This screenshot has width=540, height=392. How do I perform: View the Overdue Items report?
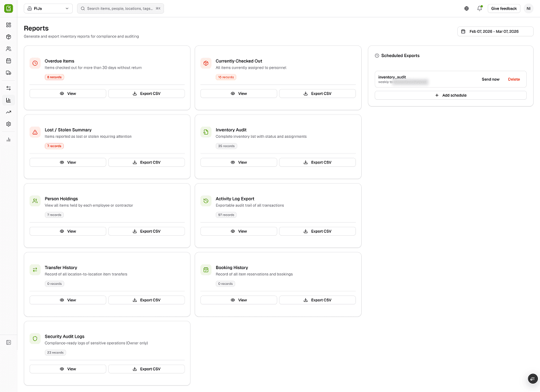[x=67, y=93]
